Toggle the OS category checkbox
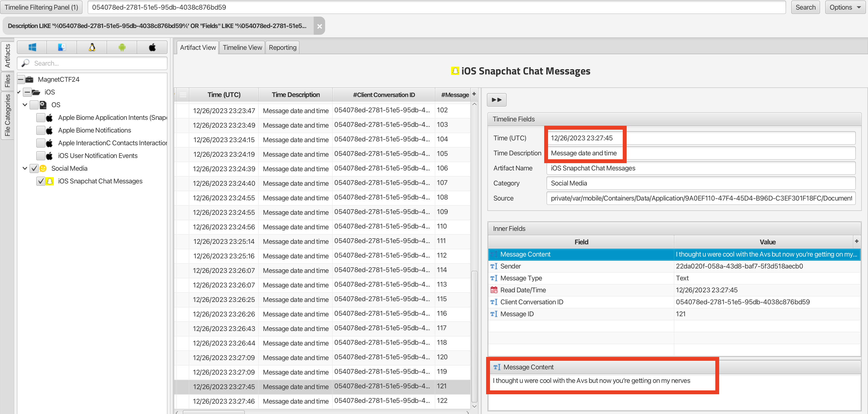The image size is (868, 414). tap(34, 105)
